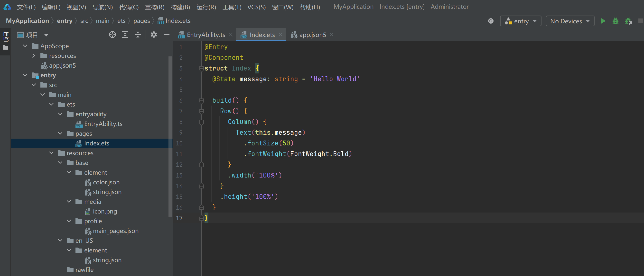Open the entry run configuration dropdown

(521, 21)
